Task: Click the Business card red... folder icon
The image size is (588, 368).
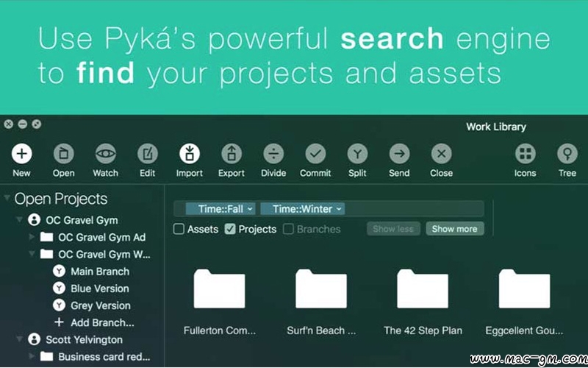Action: pyautogui.click(x=46, y=356)
